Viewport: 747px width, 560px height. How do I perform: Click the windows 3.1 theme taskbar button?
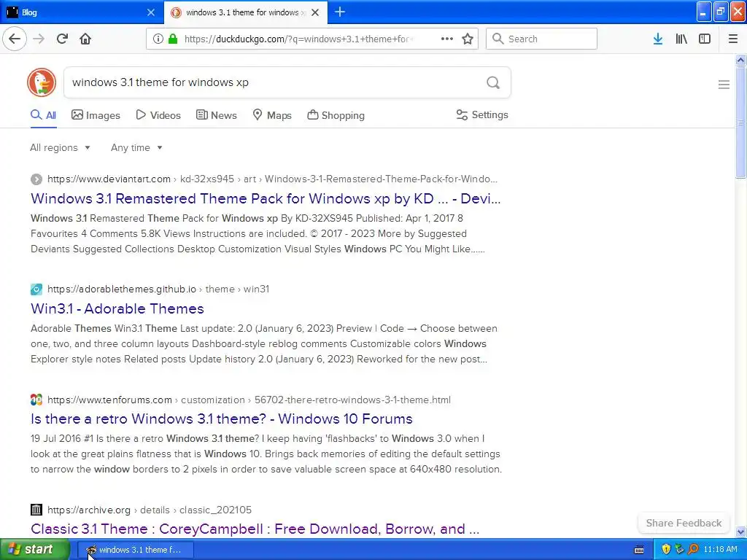tap(136, 550)
